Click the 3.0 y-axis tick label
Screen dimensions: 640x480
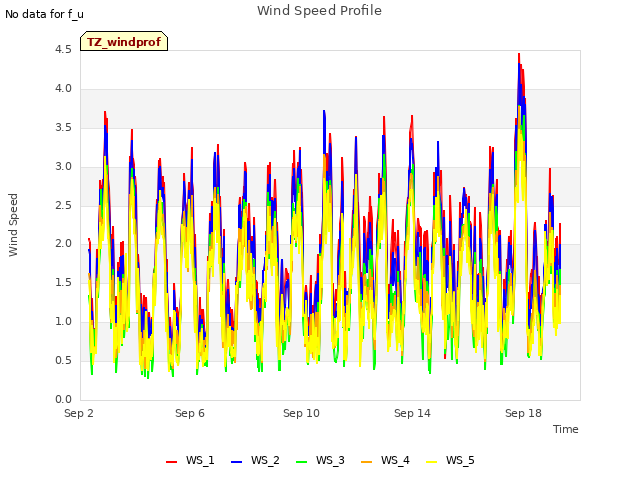point(63,167)
